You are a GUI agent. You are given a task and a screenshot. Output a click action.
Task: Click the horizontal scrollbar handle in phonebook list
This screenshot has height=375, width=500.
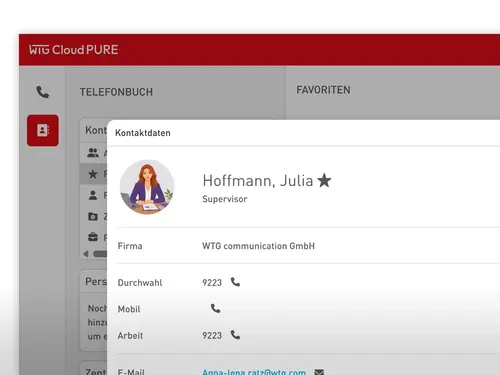(x=100, y=254)
